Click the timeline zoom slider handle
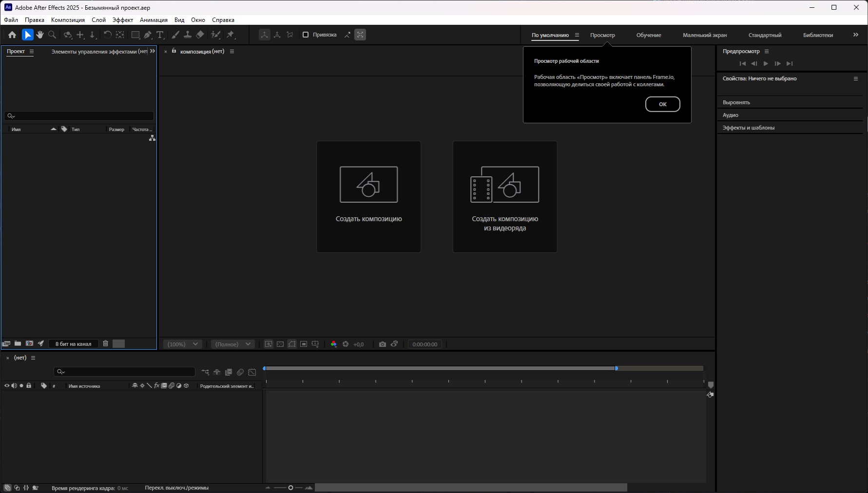 click(290, 488)
